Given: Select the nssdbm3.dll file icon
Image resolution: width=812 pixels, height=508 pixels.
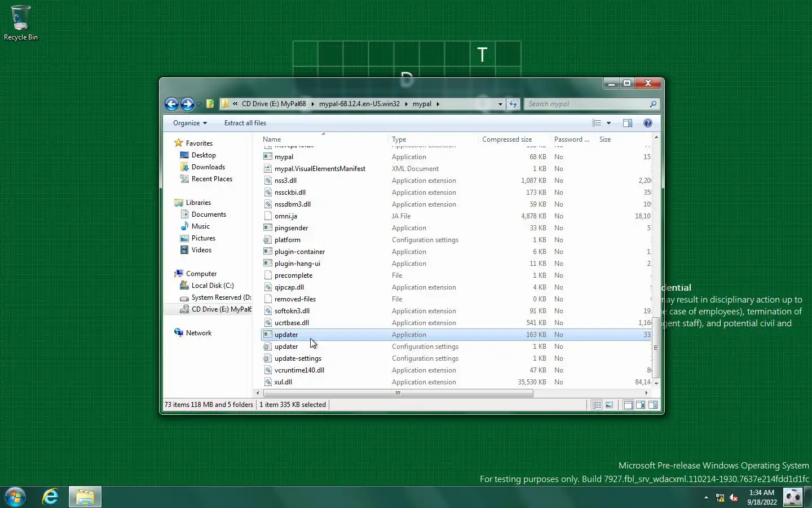Looking at the screenshot, I should 268,204.
